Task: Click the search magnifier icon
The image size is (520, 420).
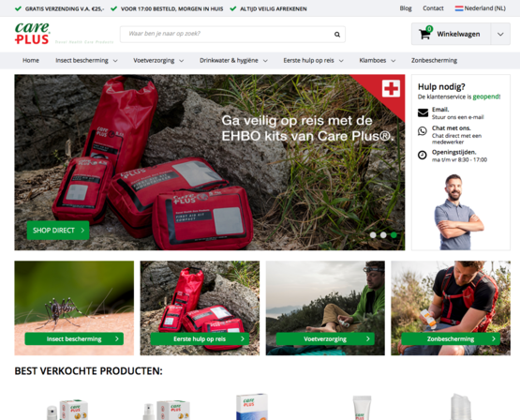Action: pyautogui.click(x=337, y=34)
